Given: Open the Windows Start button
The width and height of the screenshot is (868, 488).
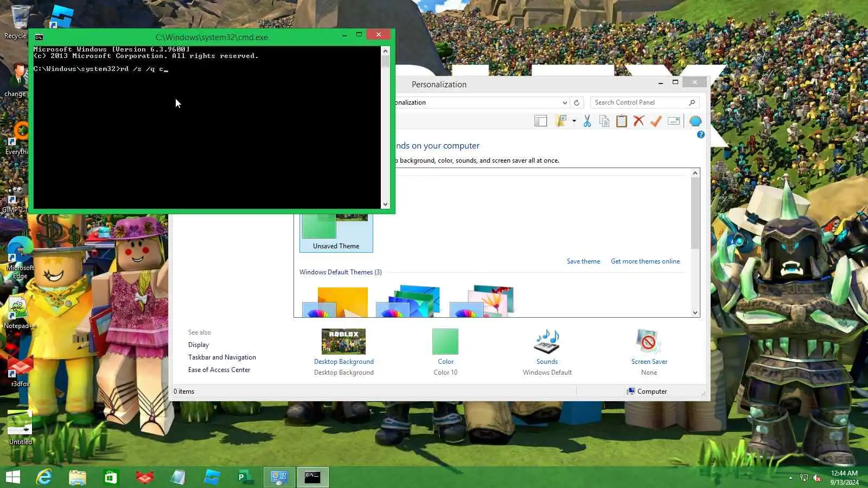Looking at the screenshot, I should coord(13,477).
